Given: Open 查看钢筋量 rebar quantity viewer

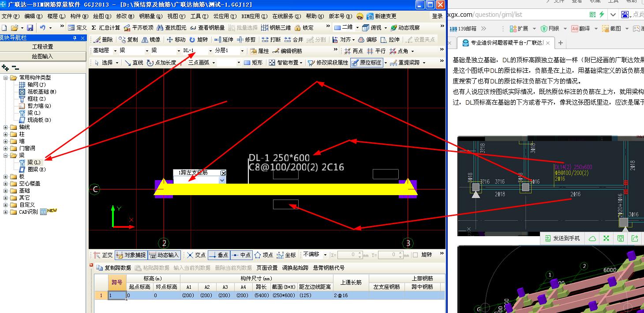Looking at the screenshot, I should [207, 28].
